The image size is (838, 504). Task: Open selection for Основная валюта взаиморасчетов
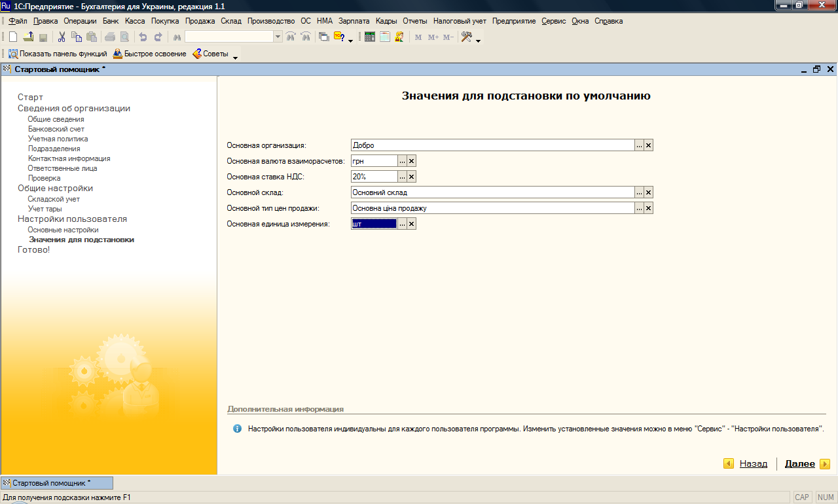403,161
